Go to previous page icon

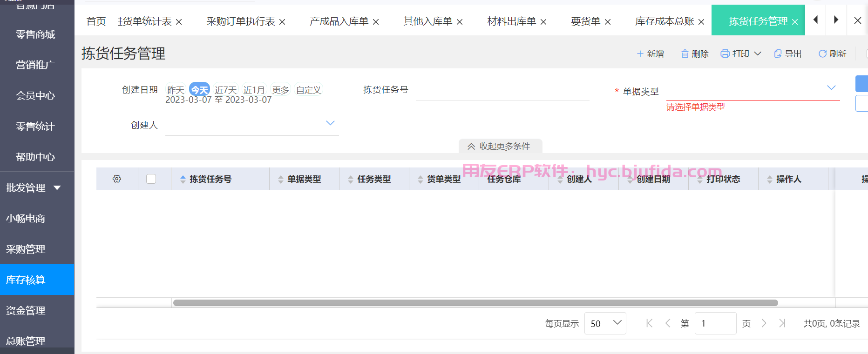tap(668, 323)
